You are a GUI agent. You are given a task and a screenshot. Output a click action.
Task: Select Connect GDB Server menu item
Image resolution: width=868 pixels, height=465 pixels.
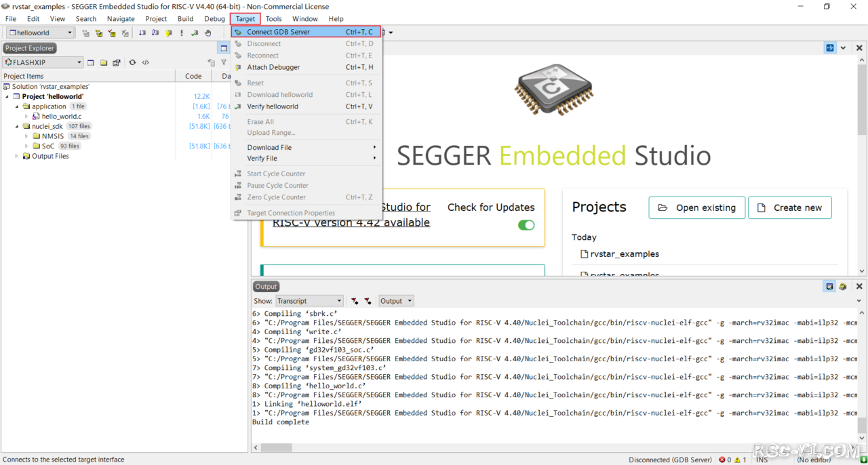(278, 32)
